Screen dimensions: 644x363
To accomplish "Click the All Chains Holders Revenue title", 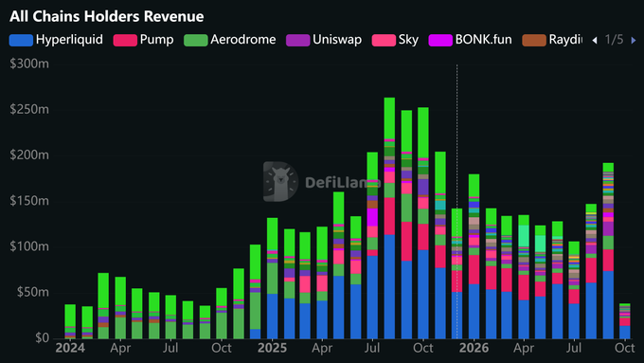I will 107,16.
